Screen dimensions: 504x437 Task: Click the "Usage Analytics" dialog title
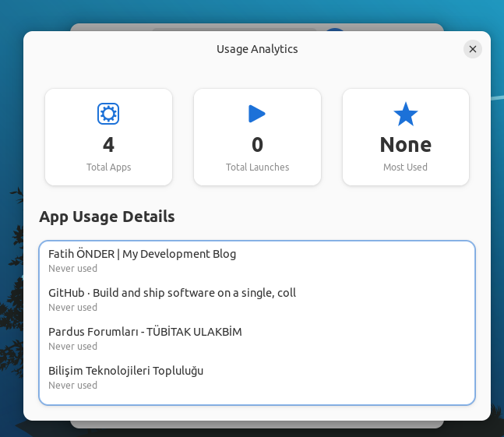point(257,49)
